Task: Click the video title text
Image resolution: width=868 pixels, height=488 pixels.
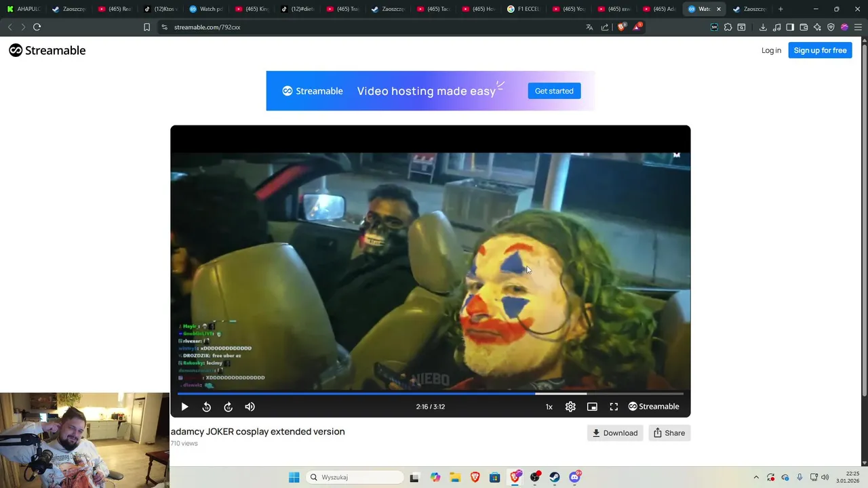Action: click(258, 432)
